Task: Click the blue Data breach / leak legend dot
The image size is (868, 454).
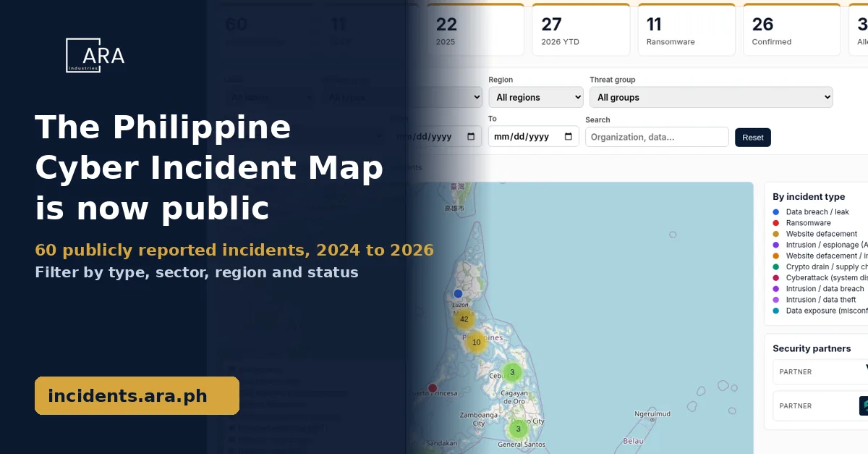Action: pos(776,212)
